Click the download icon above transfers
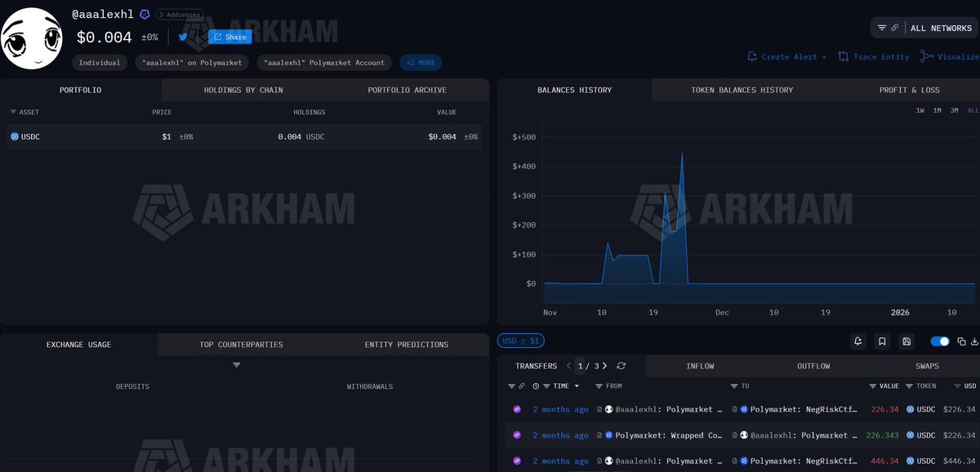The height and width of the screenshot is (472, 980). coord(974,341)
